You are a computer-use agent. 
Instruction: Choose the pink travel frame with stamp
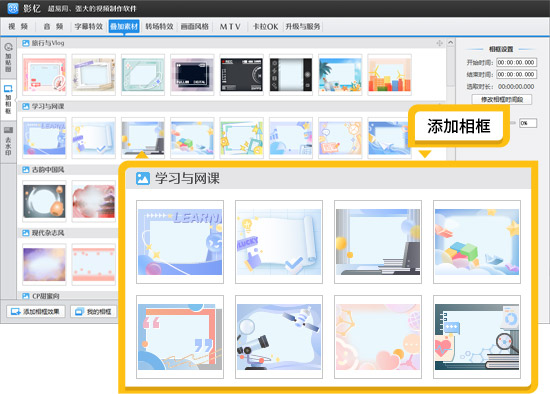[44, 75]
